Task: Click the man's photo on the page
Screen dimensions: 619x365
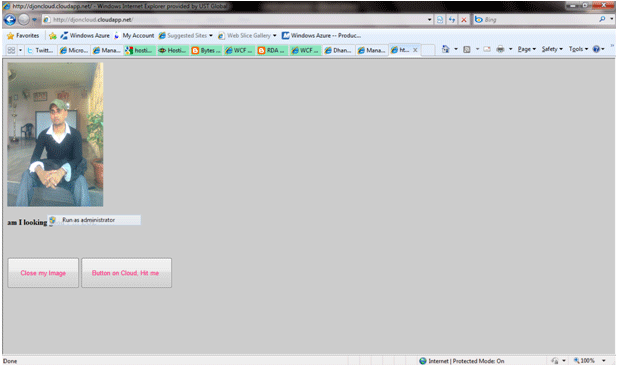Action: [55, 134]
